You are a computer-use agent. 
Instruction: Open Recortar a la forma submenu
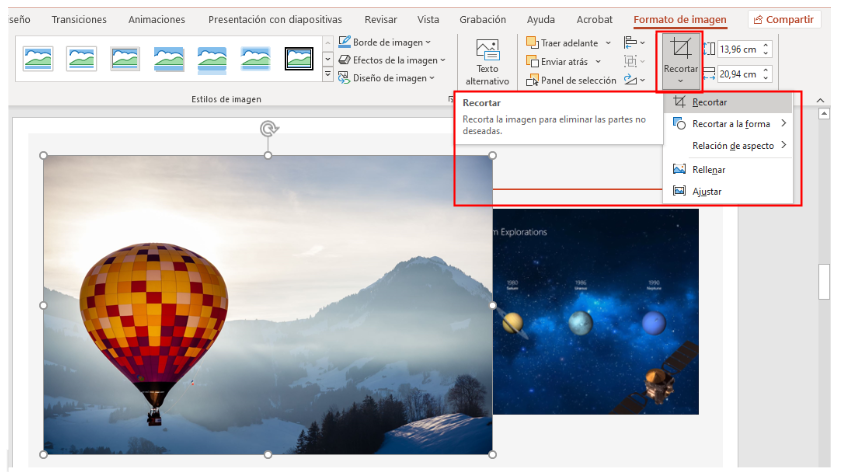click(x=728, y=124)
